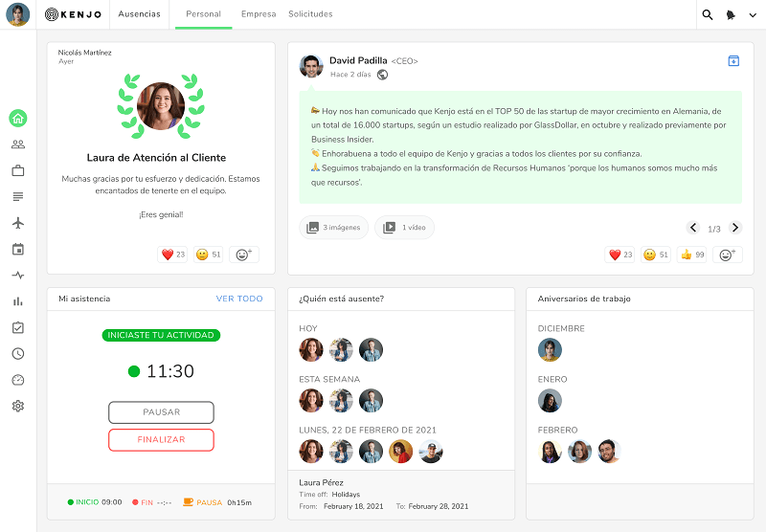Click the briefcase icon in the sidebar

coord(18,171)
